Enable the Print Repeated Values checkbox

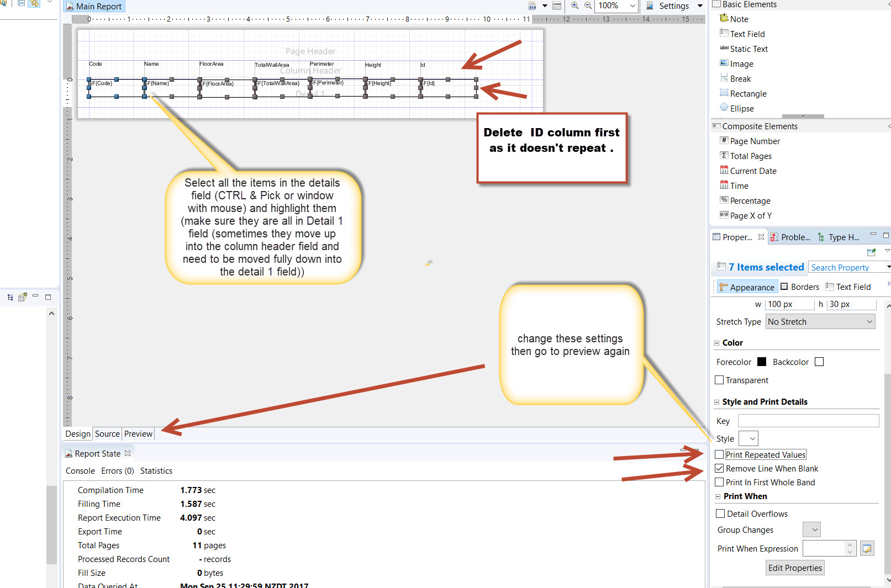pos(719,455)
